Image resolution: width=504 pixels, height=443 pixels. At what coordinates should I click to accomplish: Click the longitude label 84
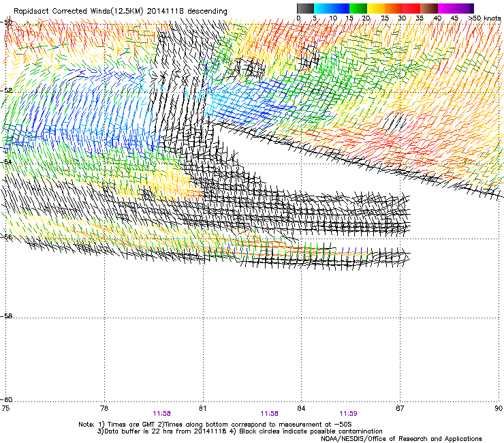[301, 408]
